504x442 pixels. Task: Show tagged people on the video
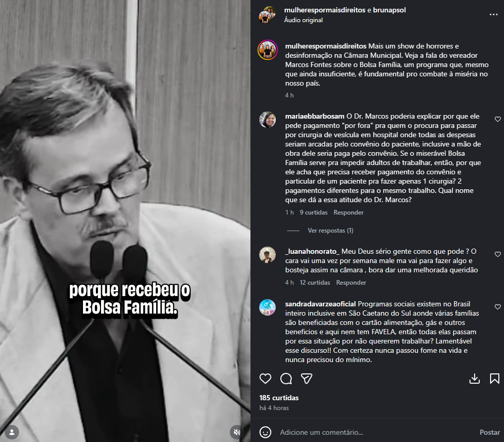[x=12, y=432]
